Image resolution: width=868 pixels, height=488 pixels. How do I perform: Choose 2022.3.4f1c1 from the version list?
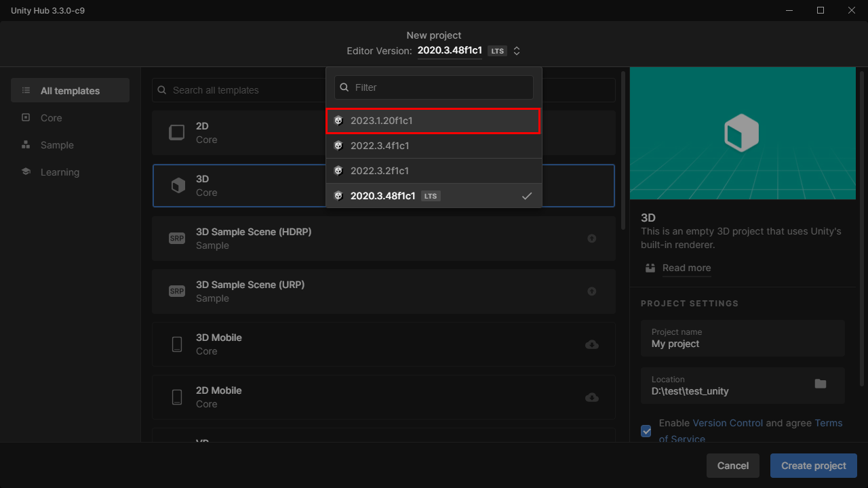(433, 145)
